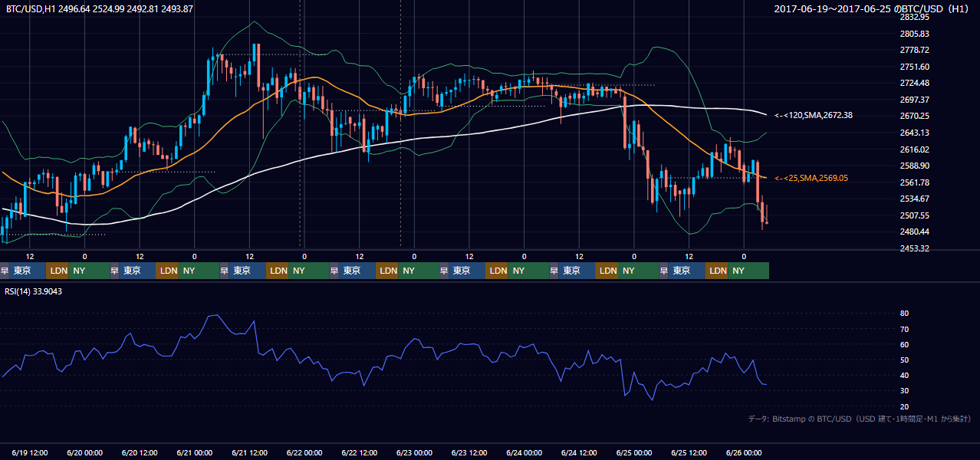This screenshot has height=460, width=980.
Task: Select price axis value 2480.44
Action: [914, 232]
